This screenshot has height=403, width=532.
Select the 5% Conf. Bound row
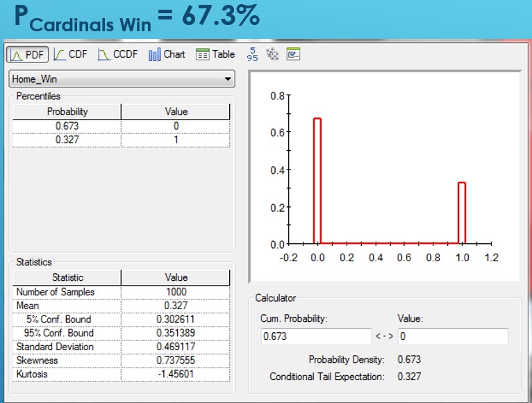point(122,319)
